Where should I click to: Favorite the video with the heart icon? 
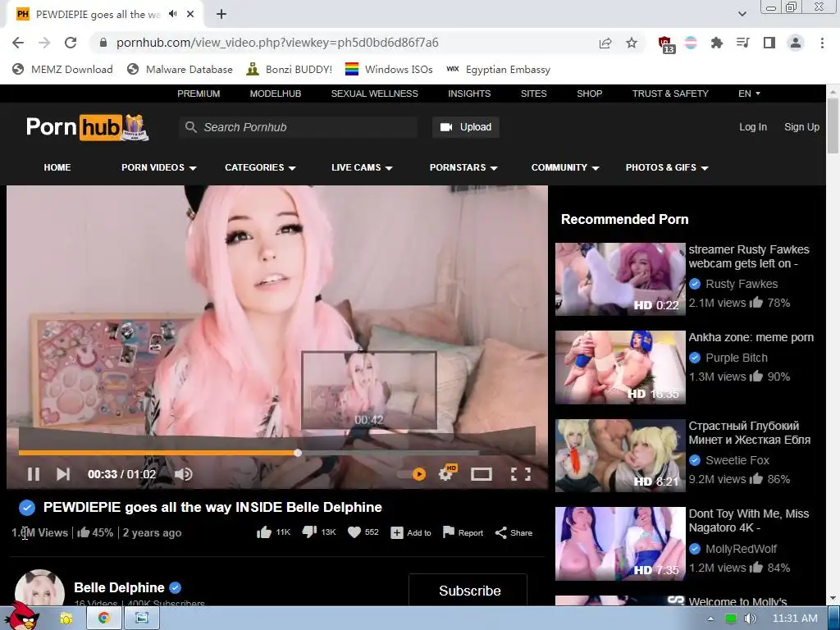354,532
